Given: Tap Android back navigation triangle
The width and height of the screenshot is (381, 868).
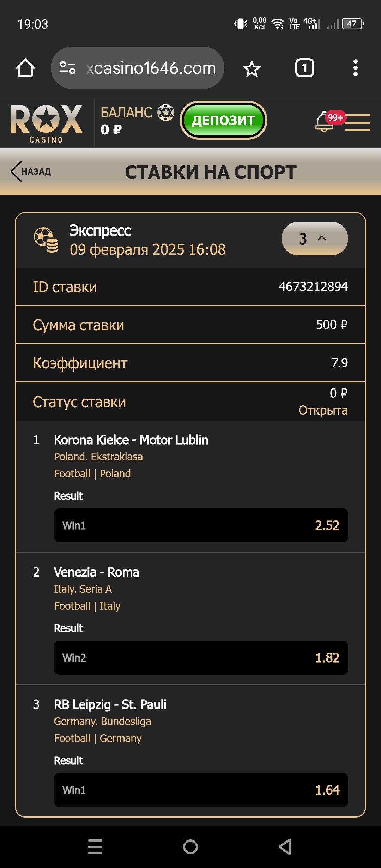Looking at the screenshot, I should click(x=285, y=847).
